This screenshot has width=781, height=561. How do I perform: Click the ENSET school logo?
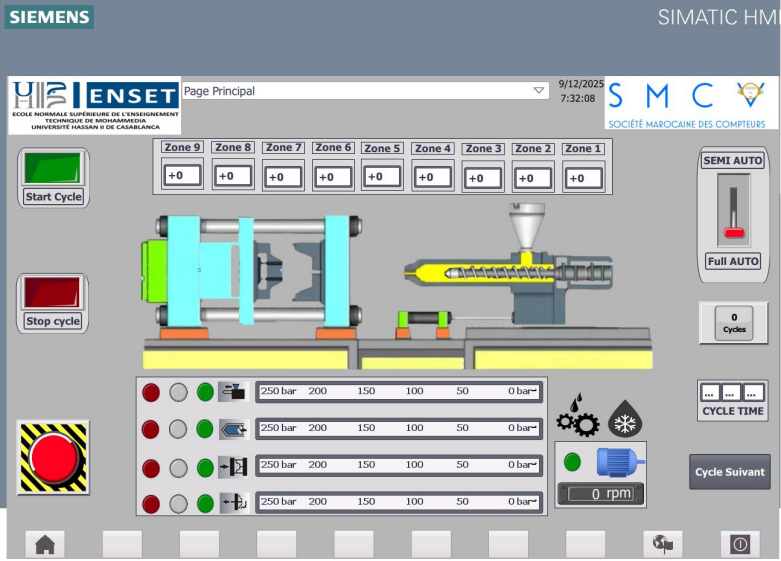click(x=95, y=105)
